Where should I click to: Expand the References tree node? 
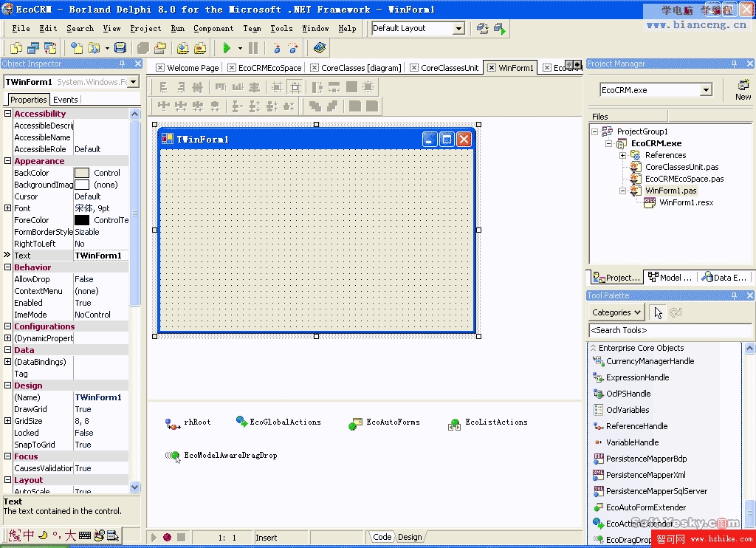pos(622,155)
